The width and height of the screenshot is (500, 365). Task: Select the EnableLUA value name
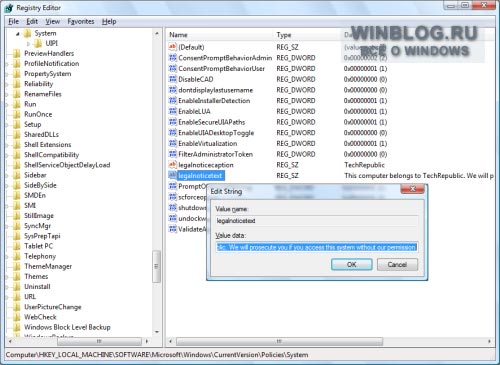click(194, 111)
